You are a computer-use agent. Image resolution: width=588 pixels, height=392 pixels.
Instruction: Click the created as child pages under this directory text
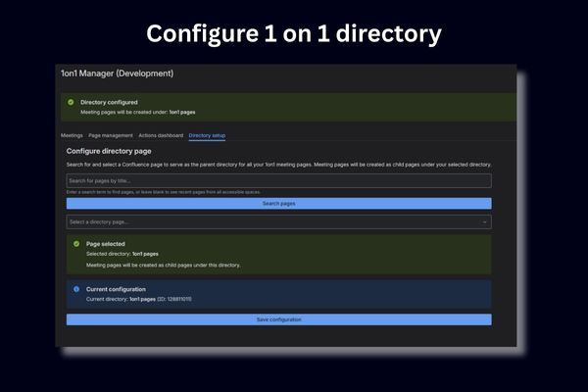tap(163, 266)
